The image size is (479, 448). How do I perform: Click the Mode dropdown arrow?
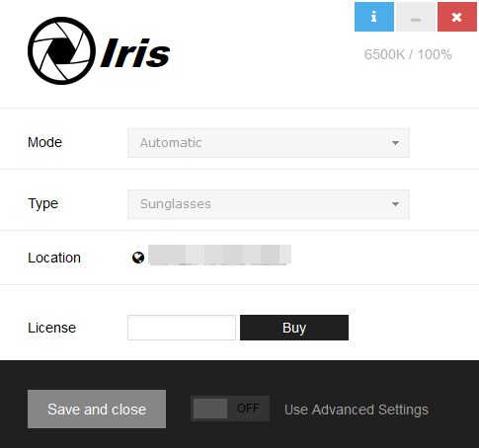pos(395,143)
